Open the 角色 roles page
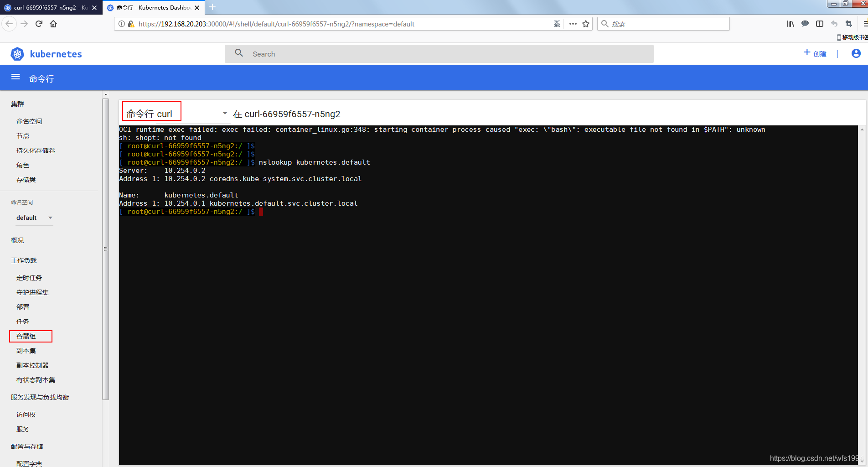 click(x=23, y=165)
